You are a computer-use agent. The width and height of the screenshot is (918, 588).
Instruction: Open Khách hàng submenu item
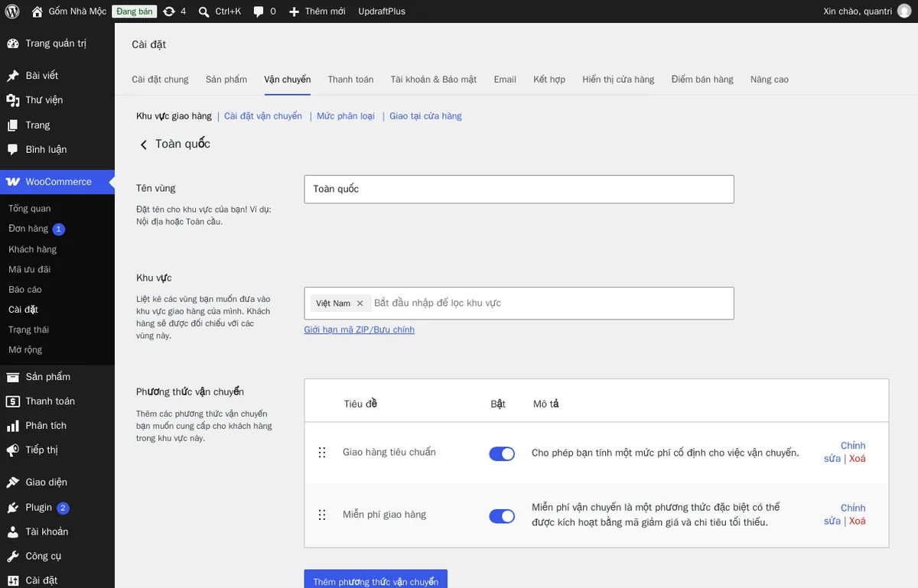pyautogui.click(x=33, y=249)
